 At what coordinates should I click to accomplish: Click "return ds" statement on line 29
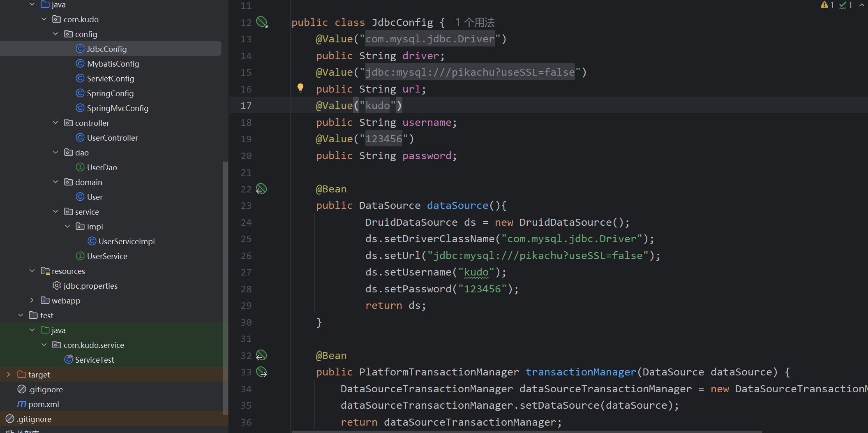396,306
